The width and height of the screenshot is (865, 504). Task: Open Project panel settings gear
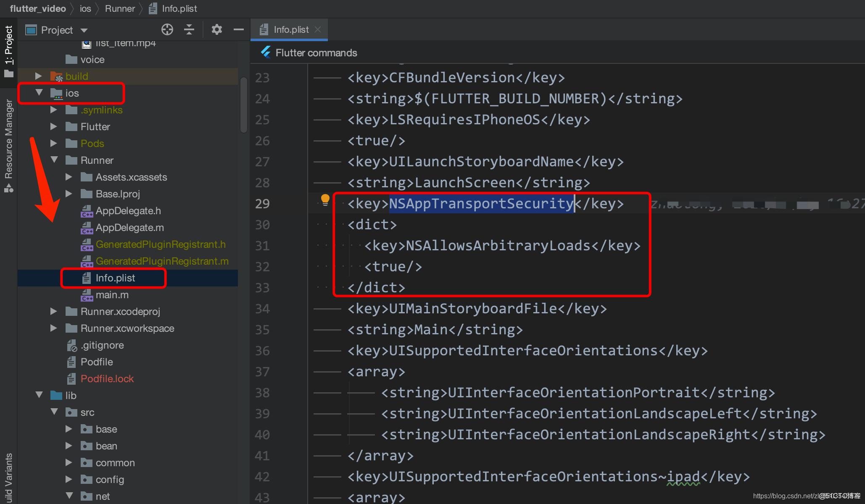[216, 29]
